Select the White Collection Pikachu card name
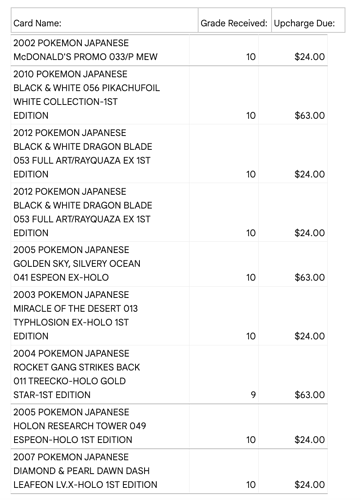This screenshot has height=500, width=361. click(86, 95)
